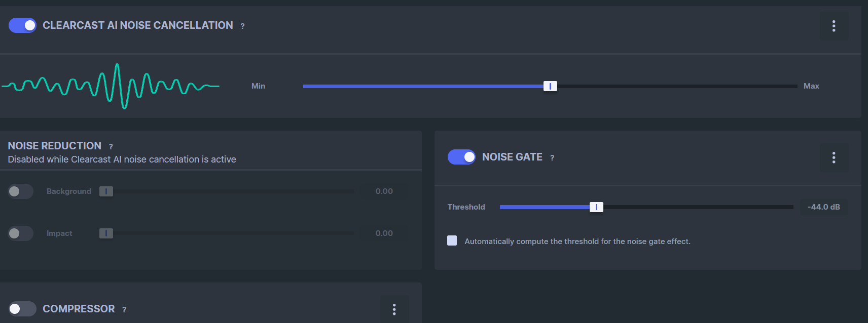Image resolution: width=868 pixels, height=323 pixels.
Task: Click the Background noise reduction slider handle
Action: 106,191
